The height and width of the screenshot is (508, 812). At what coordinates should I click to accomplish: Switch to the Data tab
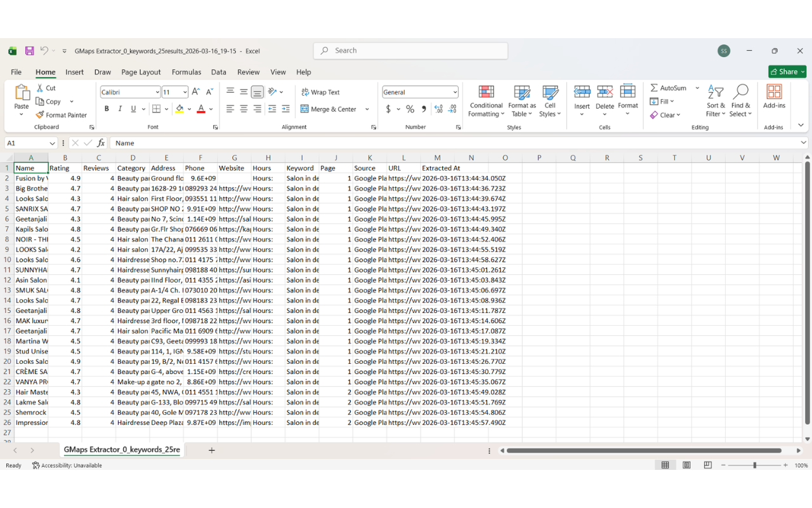pyautogui.click(x=219, y=72)
